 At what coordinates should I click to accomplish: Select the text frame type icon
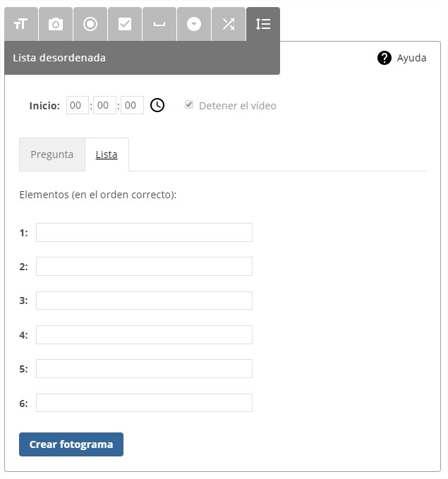pyautogui.click(x=20, y=24)
